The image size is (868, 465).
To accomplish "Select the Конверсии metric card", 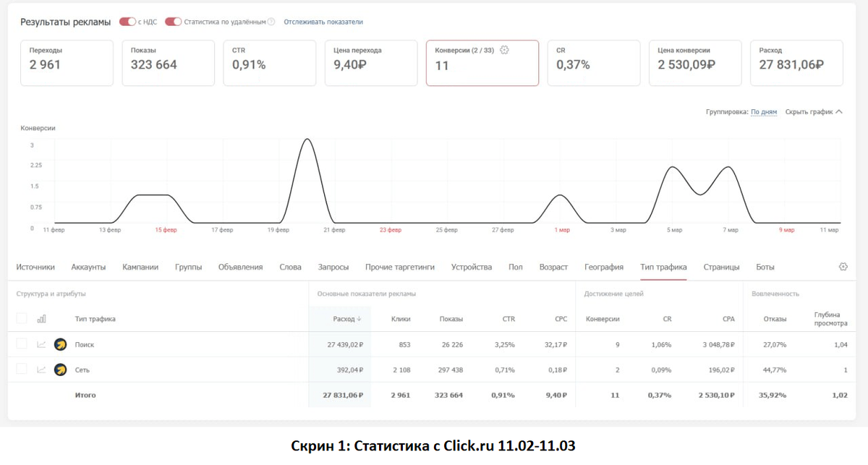I will [x=482, y=63].
